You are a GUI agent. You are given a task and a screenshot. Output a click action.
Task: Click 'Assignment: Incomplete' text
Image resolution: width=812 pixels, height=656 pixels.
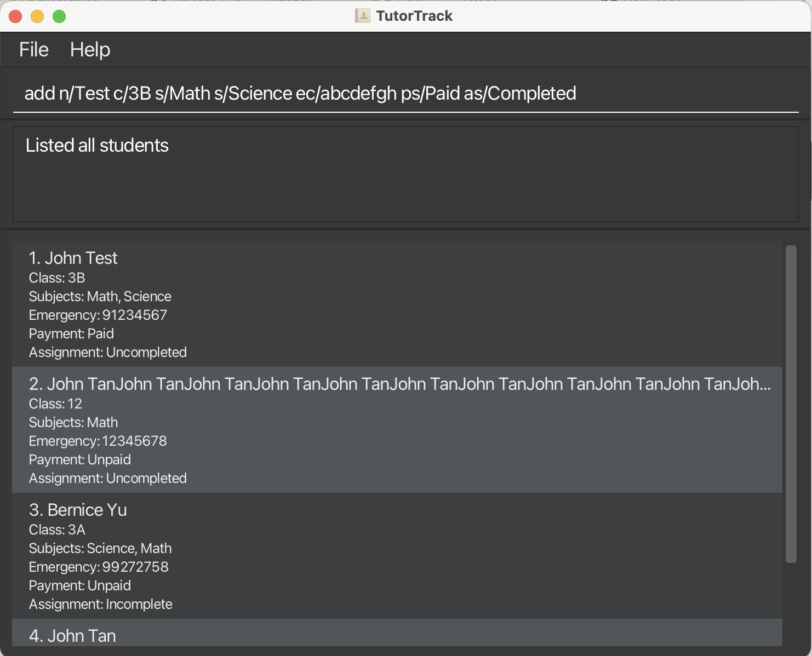[101, 604]
